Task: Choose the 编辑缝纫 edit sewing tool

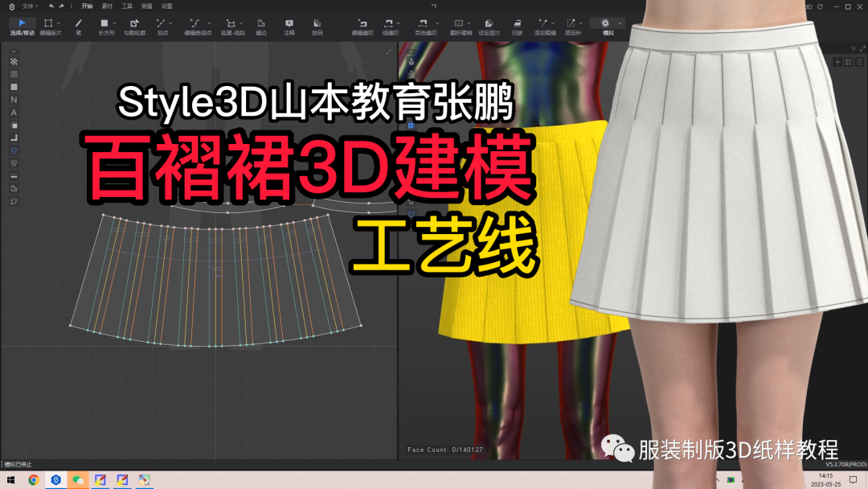Action: point(362,27)
